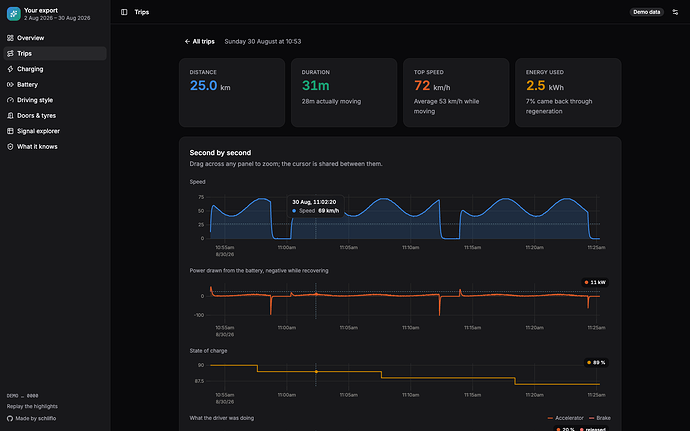Open Driving style page
Viewport: 690px width, 431px height.
click(55, 100)
